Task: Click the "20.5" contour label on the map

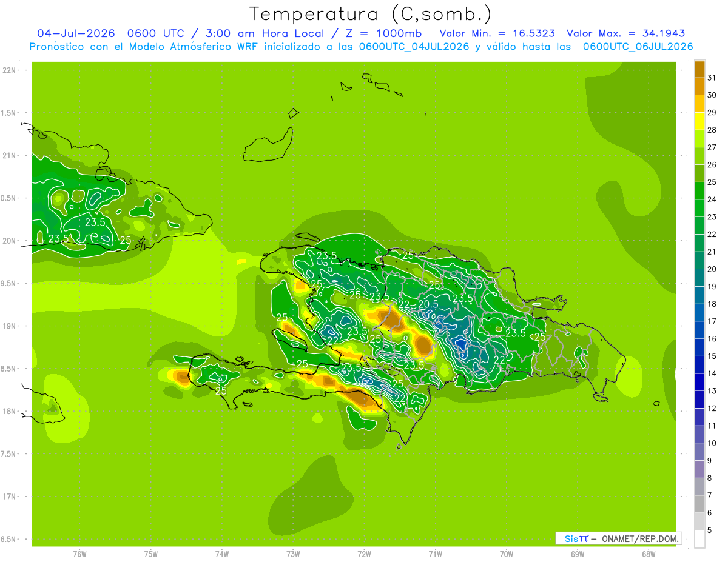Action: tap(428, 304)
